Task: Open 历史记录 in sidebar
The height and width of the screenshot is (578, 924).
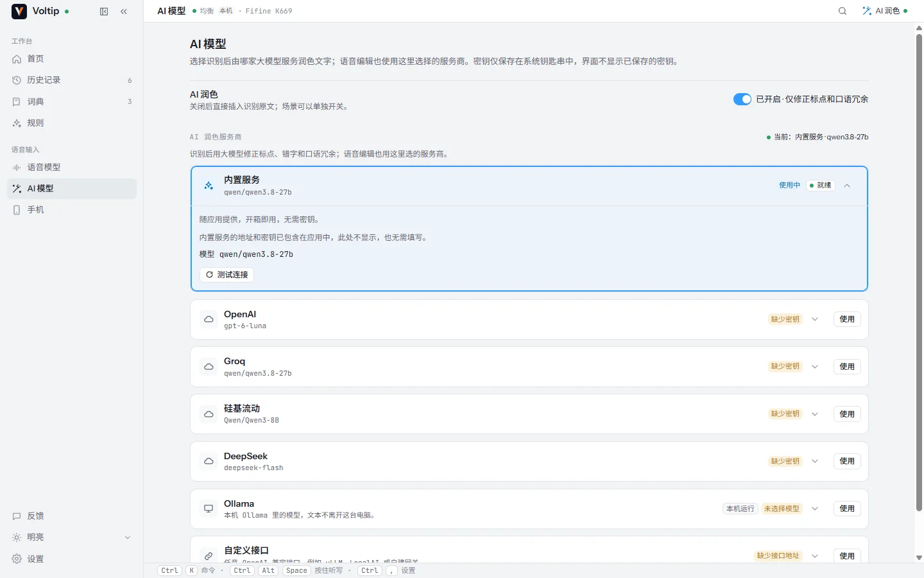Action: [x=72, y=80]
